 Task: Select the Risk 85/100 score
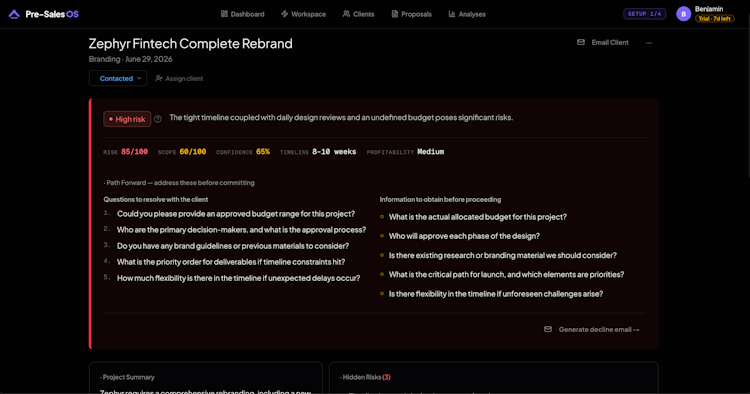coord(126,152)
